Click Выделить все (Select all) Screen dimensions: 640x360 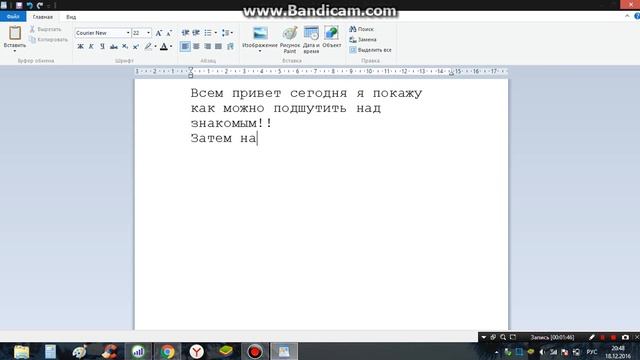(x=370, y=50)
